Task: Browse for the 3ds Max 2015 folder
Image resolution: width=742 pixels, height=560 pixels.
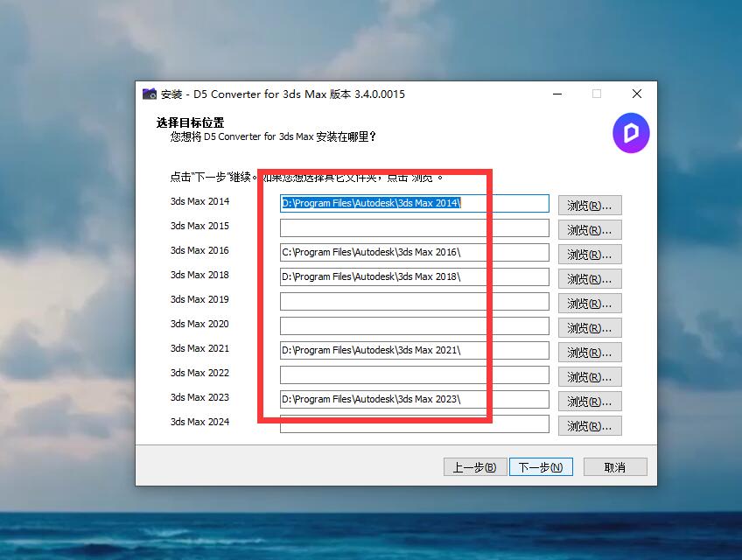Action: pyautogui.click(x=590, y=230)
